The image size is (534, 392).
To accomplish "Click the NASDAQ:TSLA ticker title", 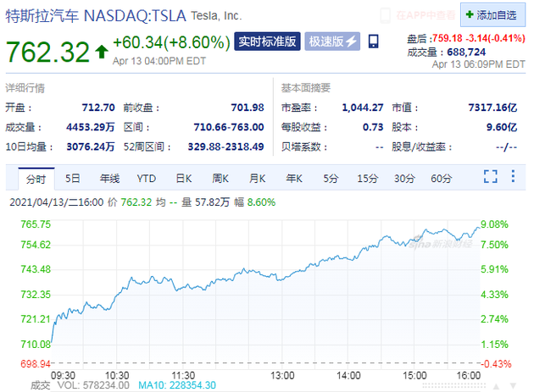I will tap(135, 15).
